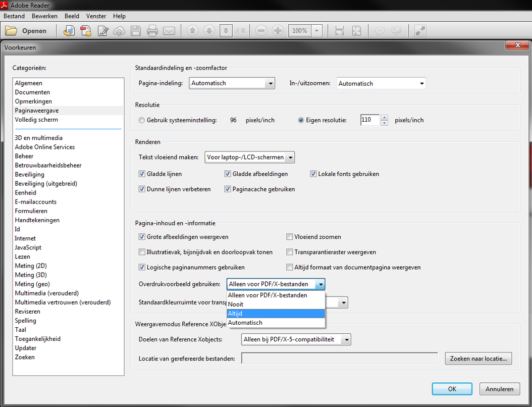This screenshot has height=407, width=532.
Task: Open the Bestand menu
Action: (14, 16)
